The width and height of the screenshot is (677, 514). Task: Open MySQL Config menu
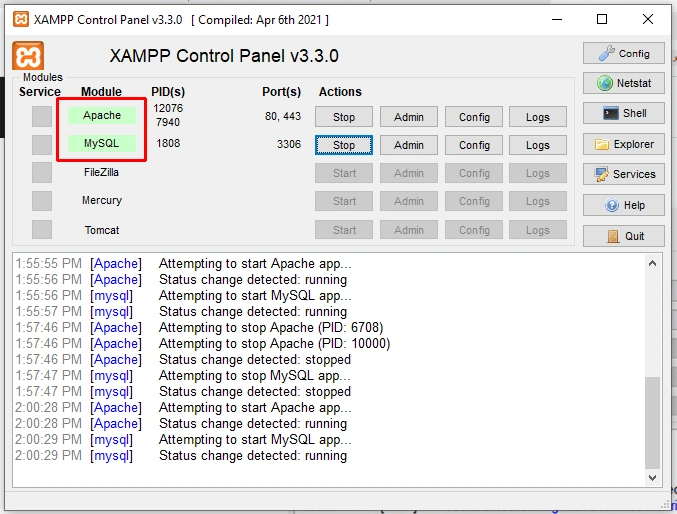[x=474, y=145]
